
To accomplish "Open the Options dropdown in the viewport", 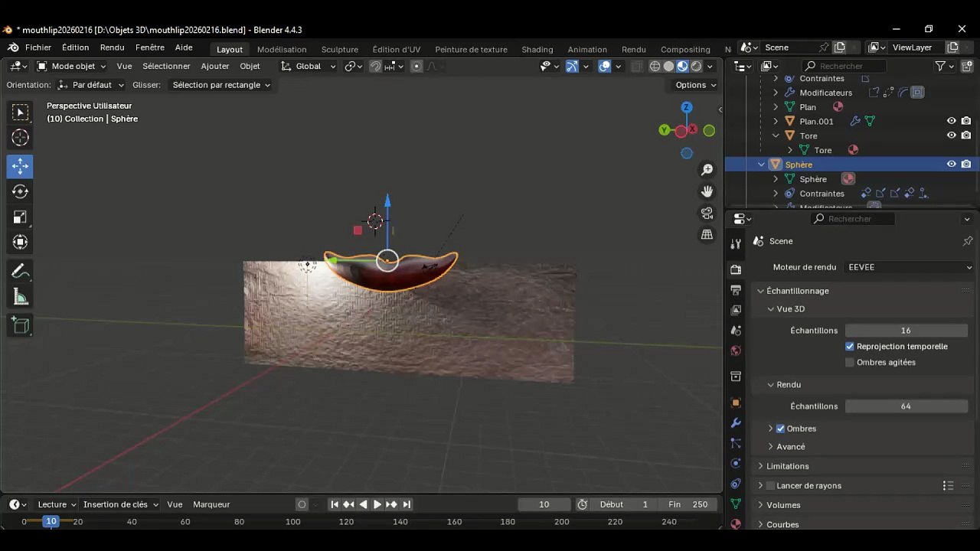I will [x=695, y=85].
